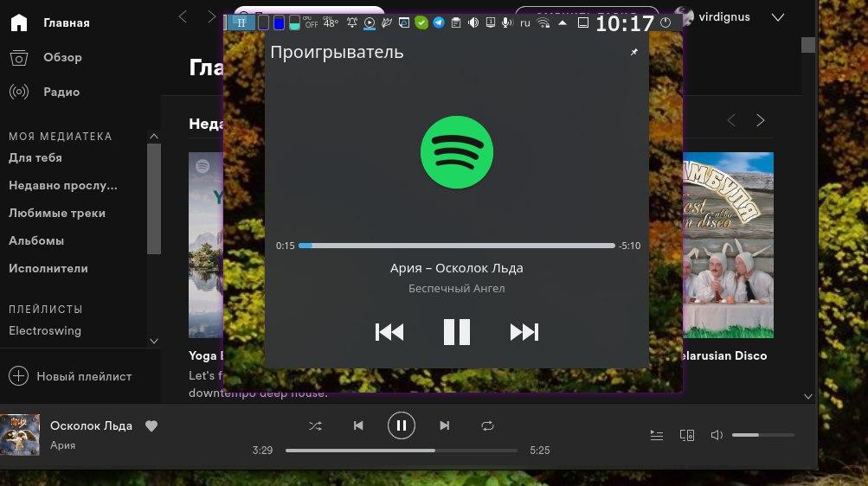The image size is (868, 486).
Task: Skip to next track in widget player
Action: click(524, 332)
